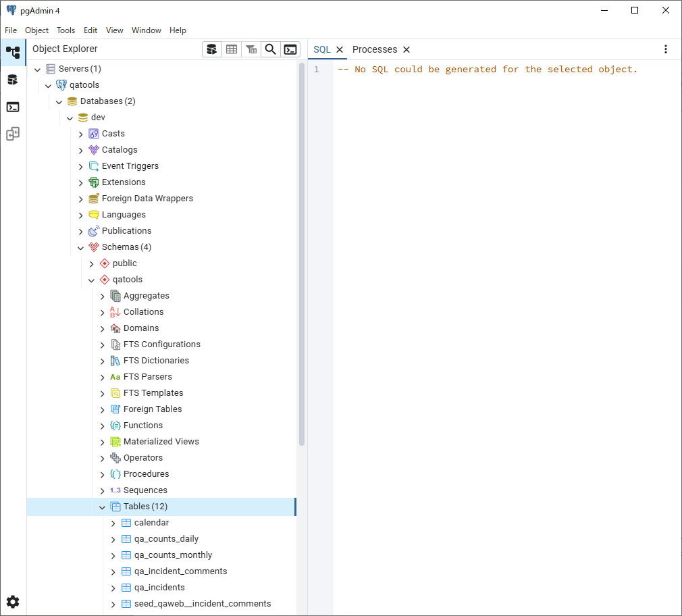Close the SQL tab
Screen dimensions: 682x616
click(x=340, y=49)
